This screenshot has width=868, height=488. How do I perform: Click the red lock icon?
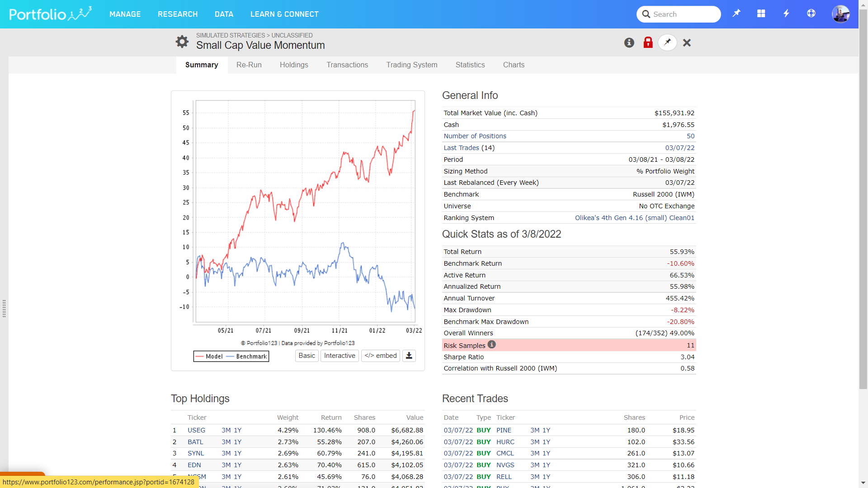(648, 42)
